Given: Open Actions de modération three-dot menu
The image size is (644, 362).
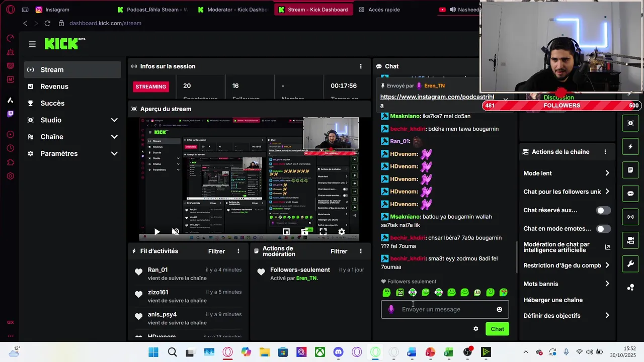Looking at the screenshot, I should click(360, 251).
